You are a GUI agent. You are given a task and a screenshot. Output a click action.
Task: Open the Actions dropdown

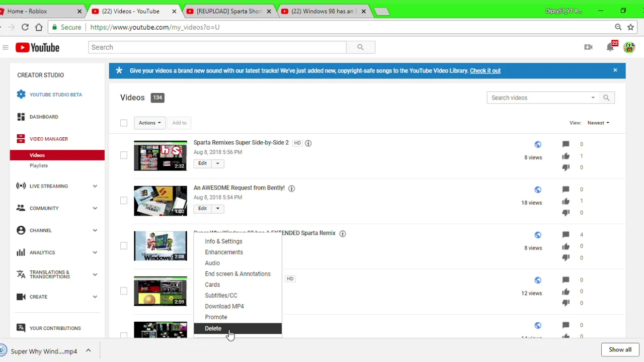[149, 123]
